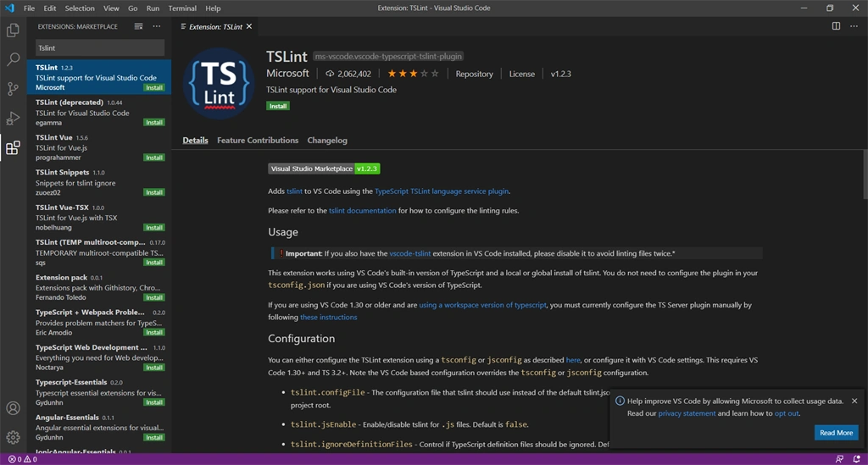Open the Run and Debug view icon

click(x=13, y=118)
